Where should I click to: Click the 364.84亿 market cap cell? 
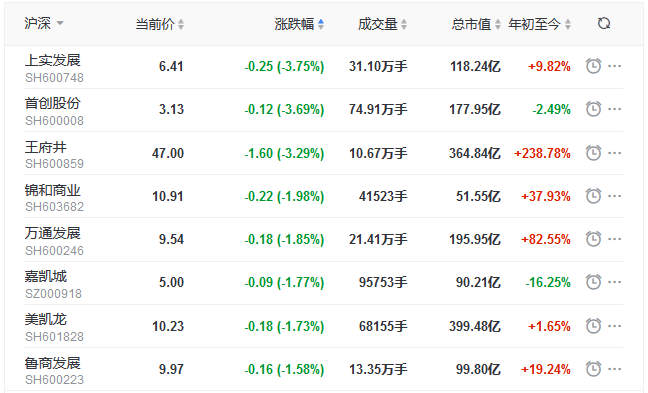(475, 153)
